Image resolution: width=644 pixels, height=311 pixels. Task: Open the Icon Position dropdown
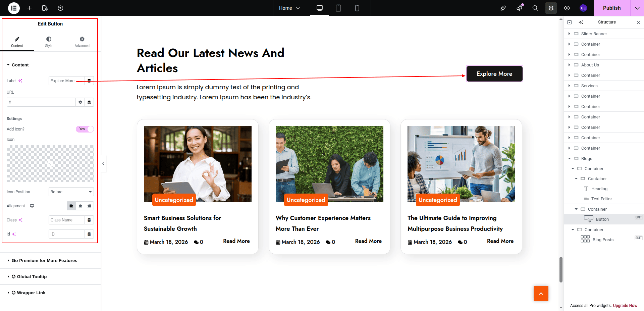[71, 192]
